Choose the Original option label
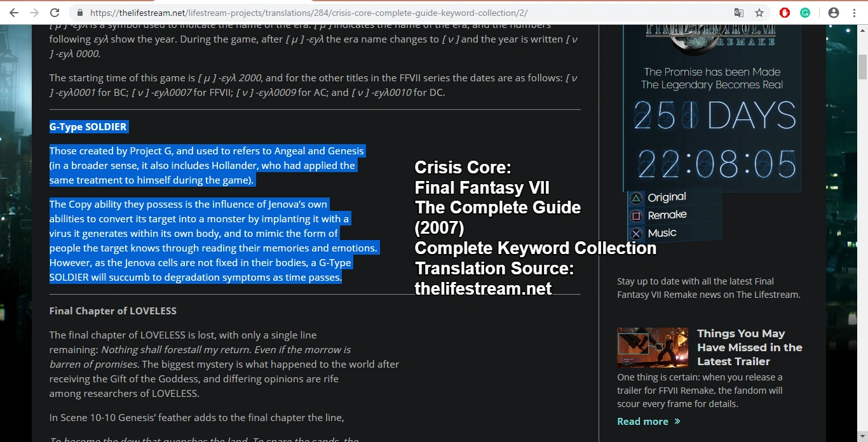 (x=667, y=198)
